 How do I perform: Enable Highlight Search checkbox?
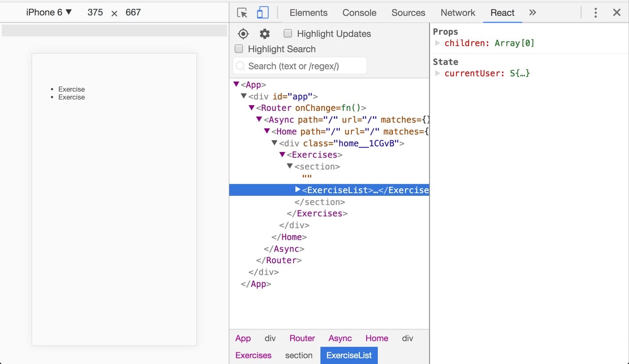point(239,49)
